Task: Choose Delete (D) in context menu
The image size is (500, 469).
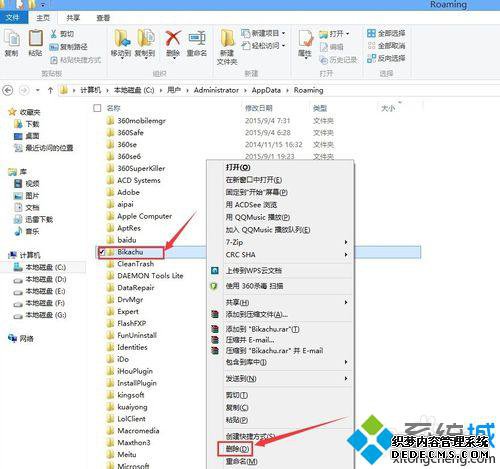Action: point(237,449)
